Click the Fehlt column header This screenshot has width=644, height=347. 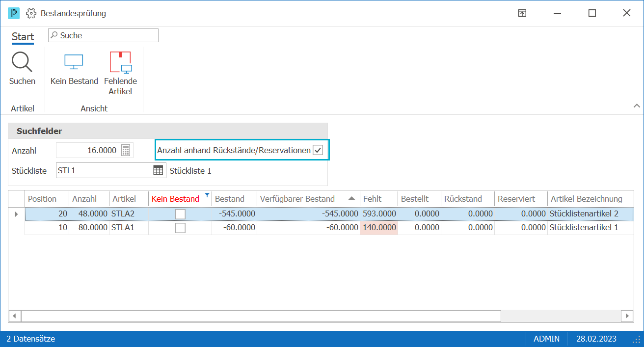[x=378, y=199]
